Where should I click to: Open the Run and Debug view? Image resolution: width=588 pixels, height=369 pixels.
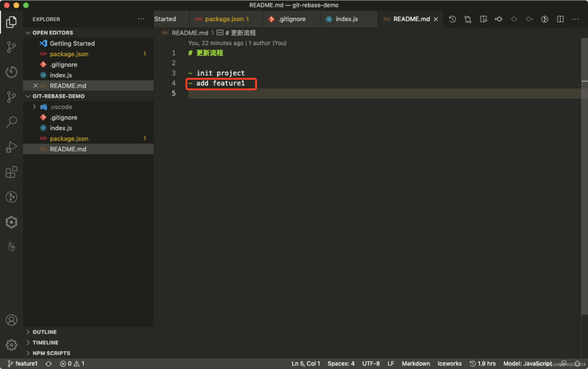[12, 147]
